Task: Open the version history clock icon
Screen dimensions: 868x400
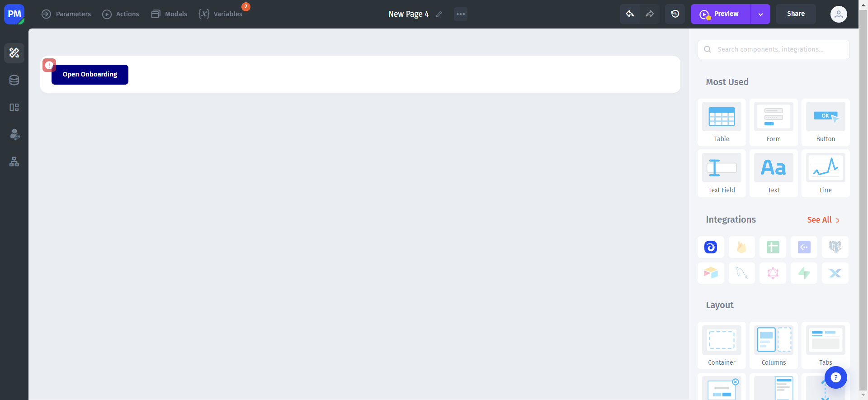Action: click(675, 14)
